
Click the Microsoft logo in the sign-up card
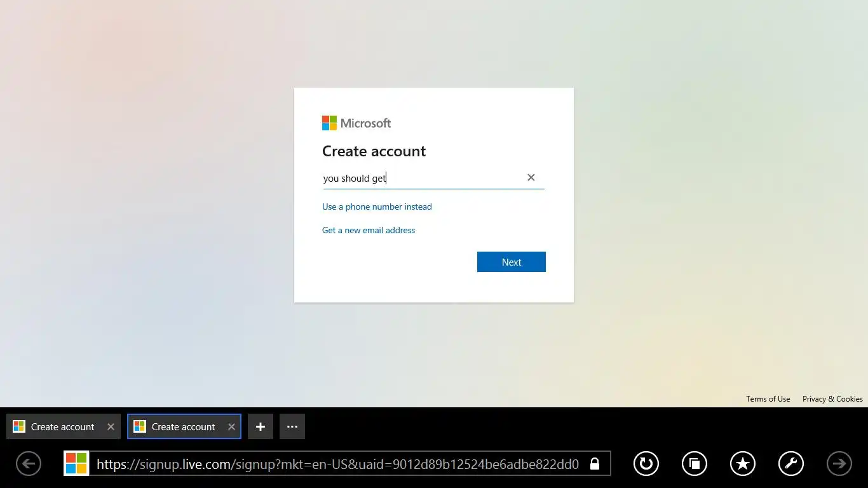(x=356, y=123)
